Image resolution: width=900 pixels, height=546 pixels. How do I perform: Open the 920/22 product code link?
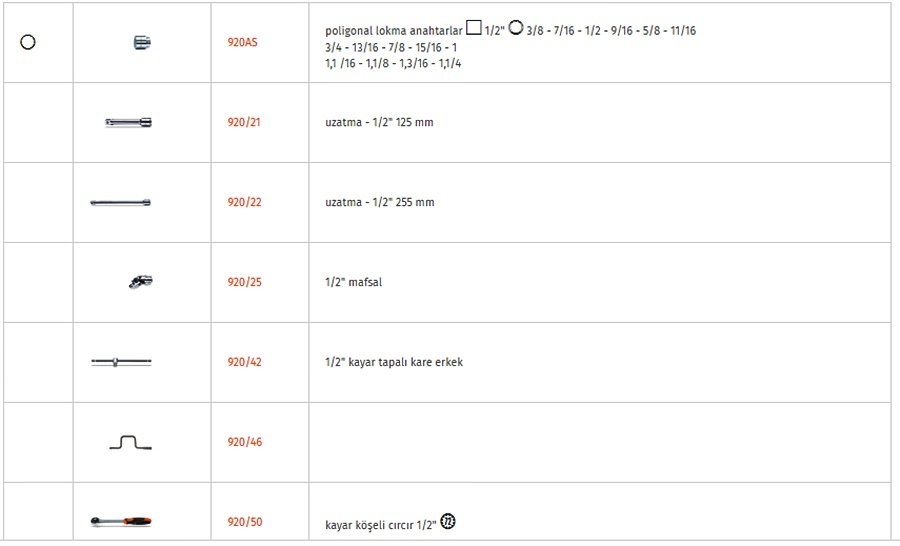[245, 202]
